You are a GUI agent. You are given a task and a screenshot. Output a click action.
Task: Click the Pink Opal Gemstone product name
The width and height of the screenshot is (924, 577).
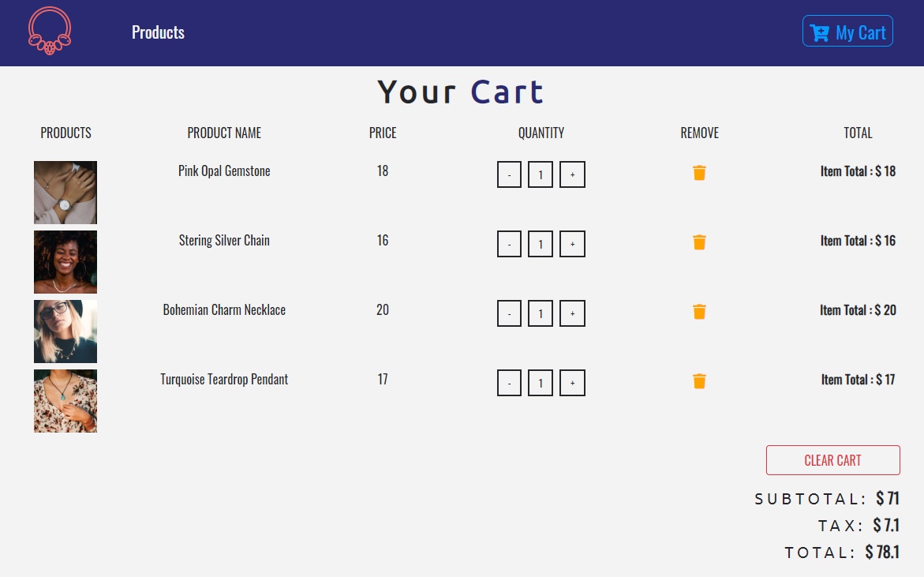click(x=225, y=171)
